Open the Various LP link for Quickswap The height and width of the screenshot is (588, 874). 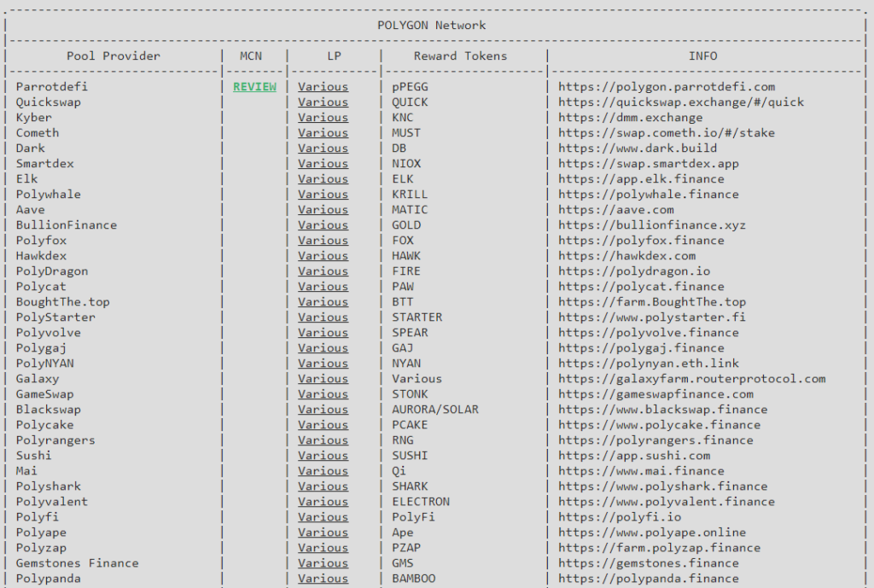[x=323, y=102]
